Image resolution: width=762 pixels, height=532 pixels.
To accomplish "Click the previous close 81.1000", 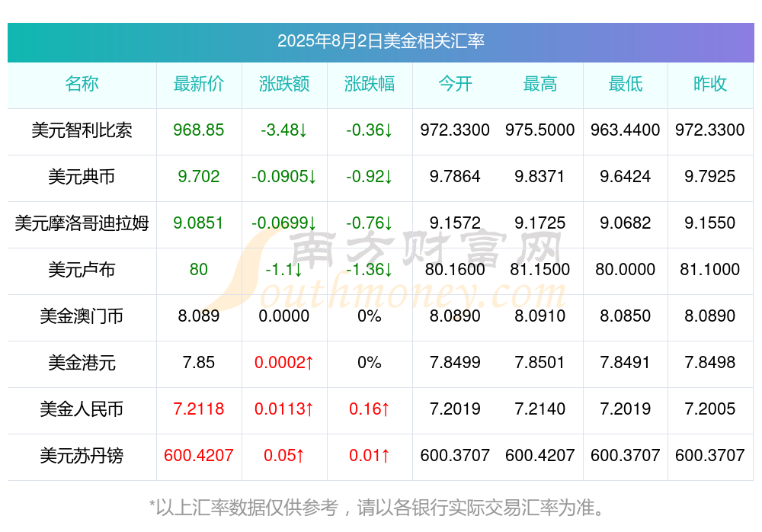I will click(710, 269).
